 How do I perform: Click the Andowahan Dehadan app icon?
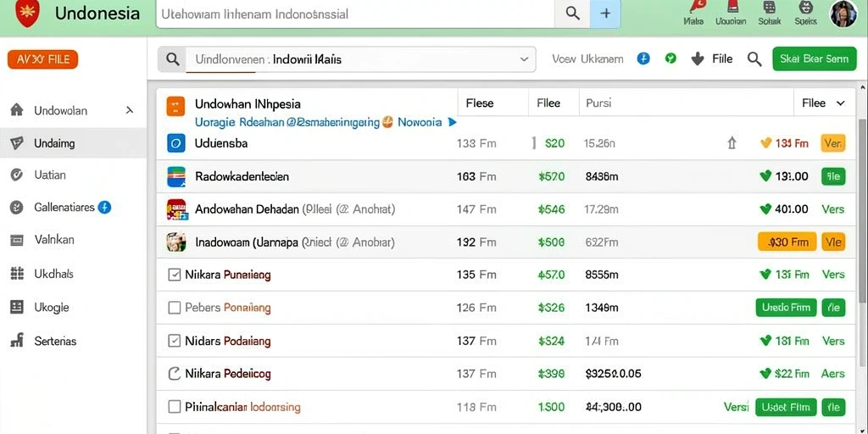[x=176, y=209]
